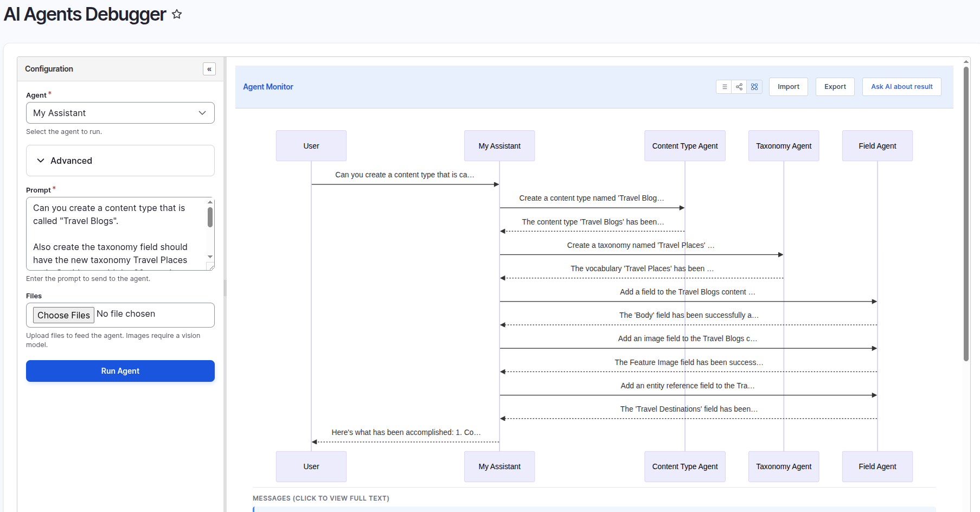Click the Agent Monitor heading
980x512 pixels.
point(268,87)
